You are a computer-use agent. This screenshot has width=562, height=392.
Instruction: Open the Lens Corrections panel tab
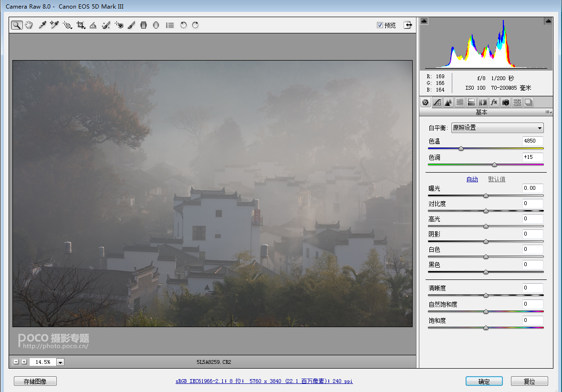[483, 103]
